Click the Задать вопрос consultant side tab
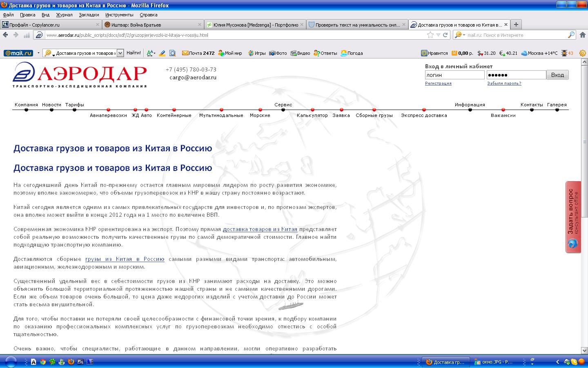This screenshot has height=368, width=588. pos(573,217)
